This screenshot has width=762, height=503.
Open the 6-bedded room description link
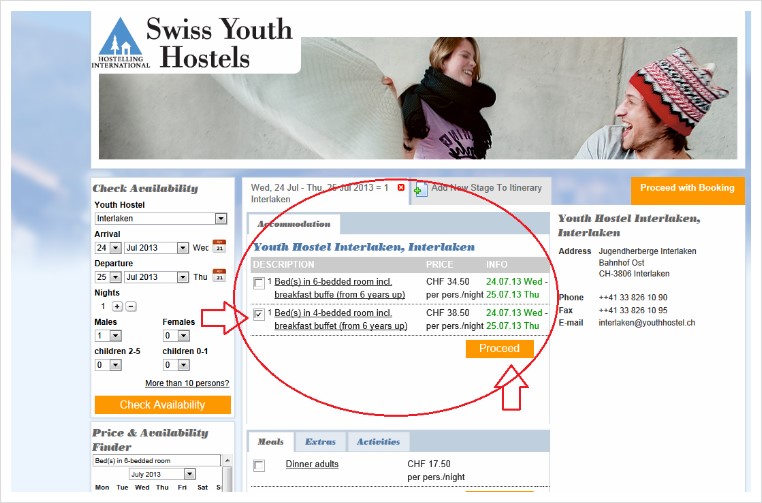[x=340, y=288]
